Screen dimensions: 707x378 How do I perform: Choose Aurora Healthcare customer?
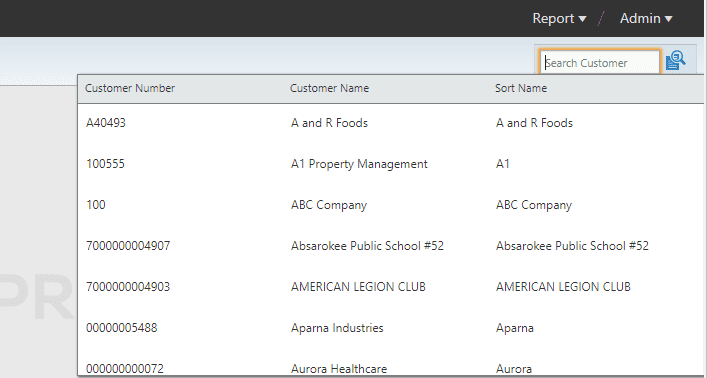pos(339,369)
